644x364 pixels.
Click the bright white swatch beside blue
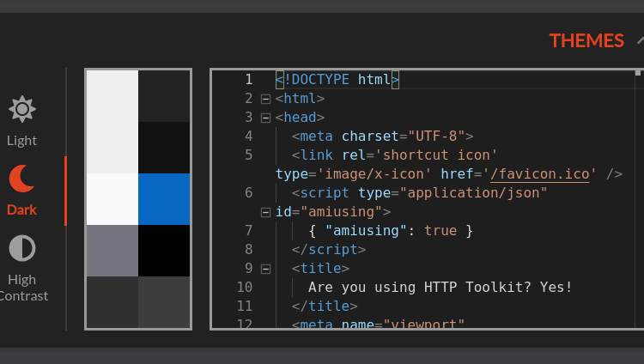112,199
